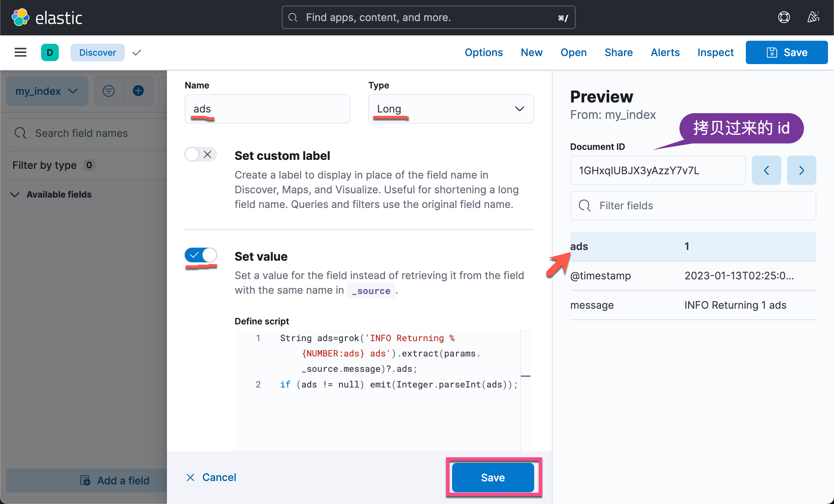This screenshot has width=834, height=504.
Task: Advance to the next document with the right chevron
Action: pyautogui.click(x=801, y=170)
